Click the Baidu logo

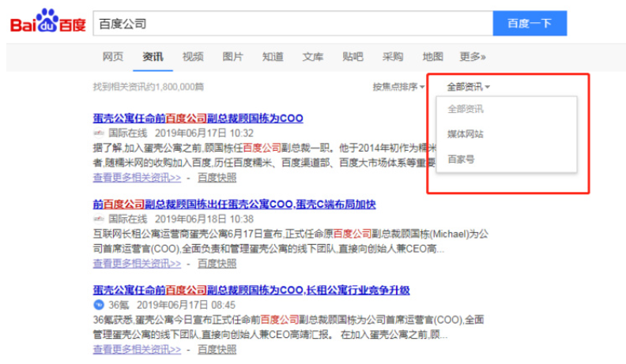click(48, 21)
